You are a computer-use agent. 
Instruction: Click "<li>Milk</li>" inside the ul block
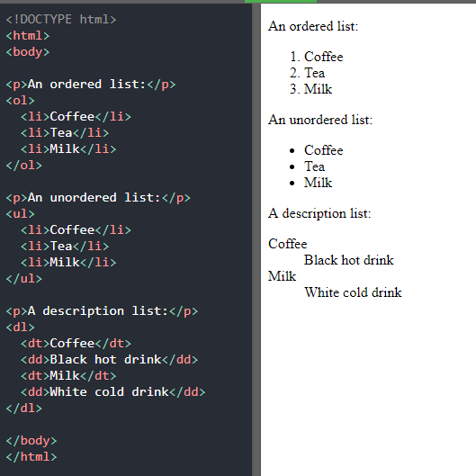click(68, 263)
